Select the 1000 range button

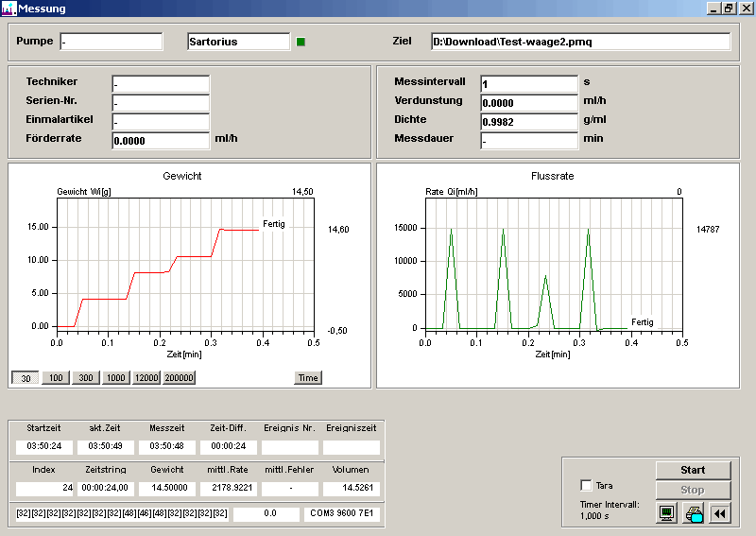click(115, 378)
